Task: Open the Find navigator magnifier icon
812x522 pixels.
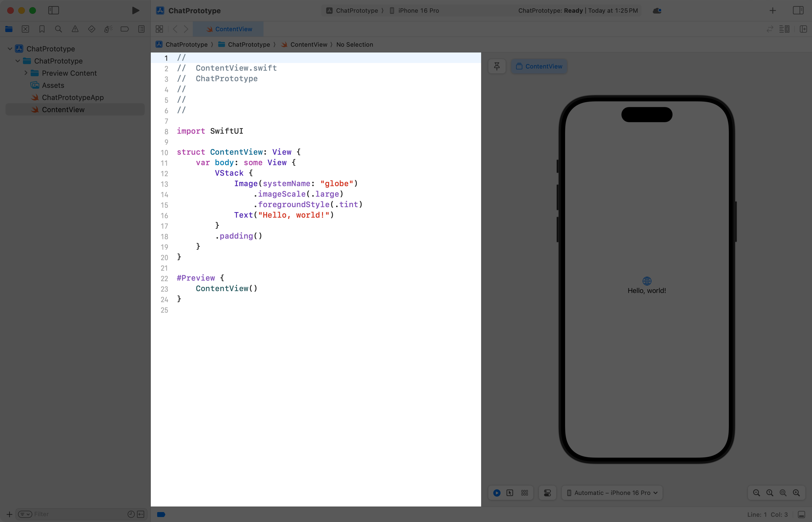Action: pos(58,29)
